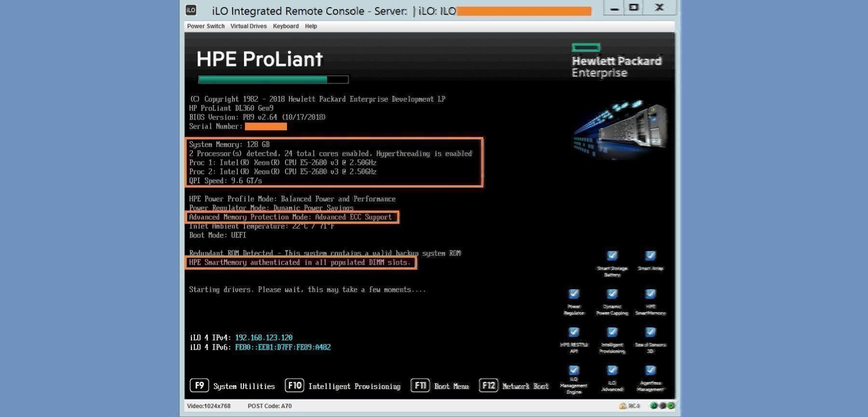Click the Sea of Sensors 3D check icon
This screenshot has height=417, width=868.
pyautogui.click(x=650, y=332)
